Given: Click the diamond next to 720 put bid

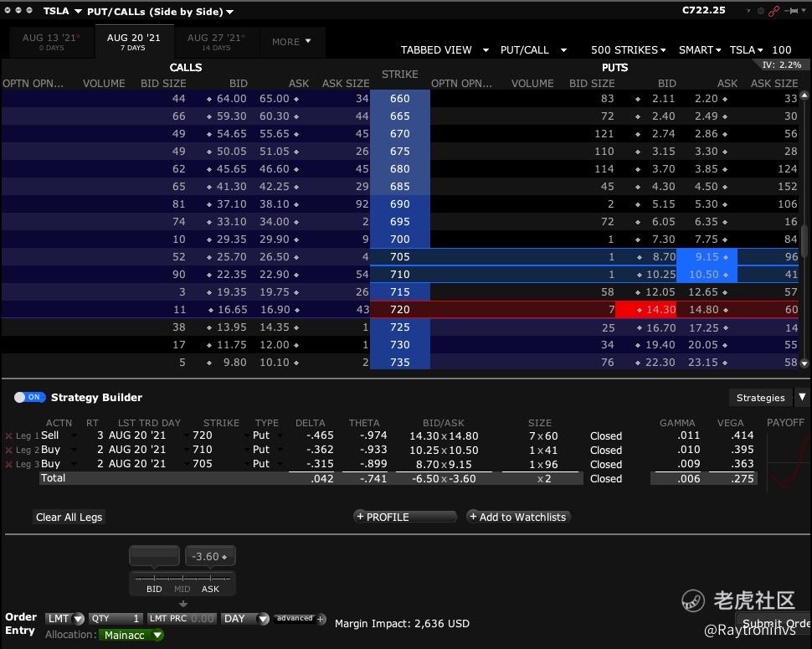Looking at the screenshot, I should click(640, 310).
